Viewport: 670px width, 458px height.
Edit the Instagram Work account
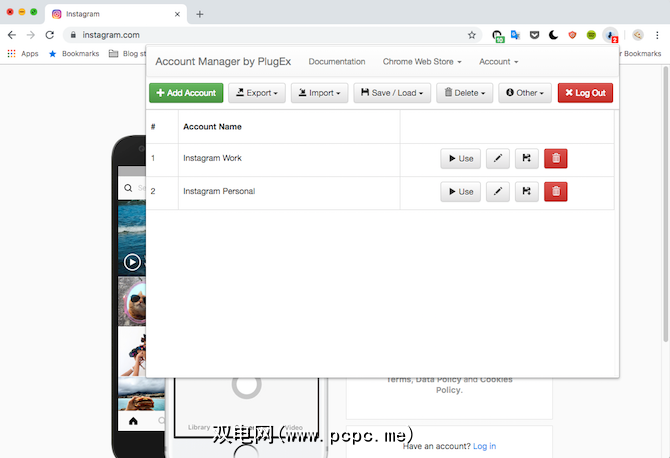pyautogui.click(x=498, y=159)
